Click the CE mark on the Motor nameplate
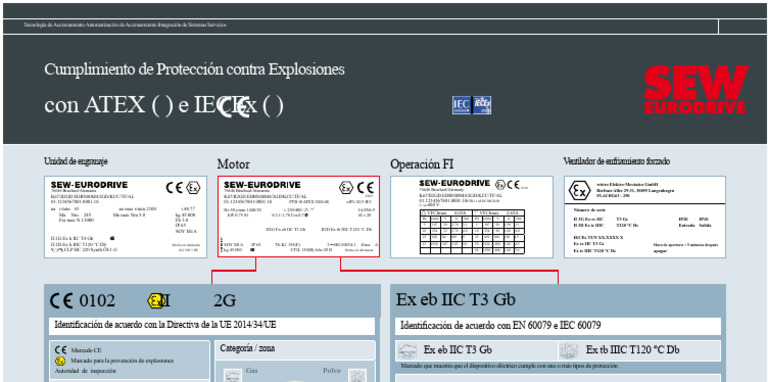768x382 pixels. (365, 188)
